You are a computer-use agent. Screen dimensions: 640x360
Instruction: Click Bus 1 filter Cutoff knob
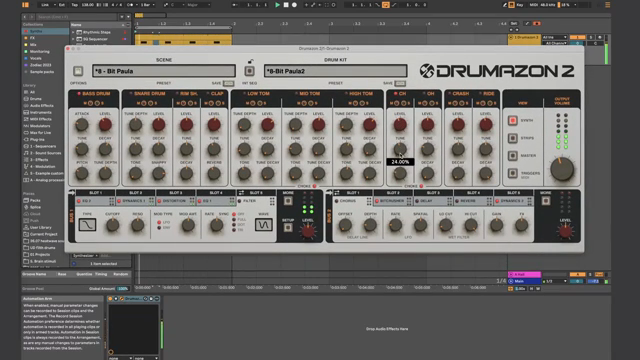[113, 225]
